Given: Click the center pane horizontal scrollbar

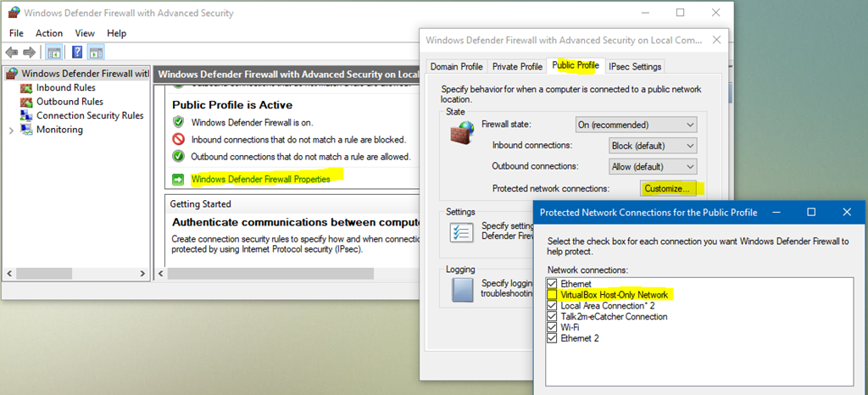Looking at the screenshot, I should (288, 274).
